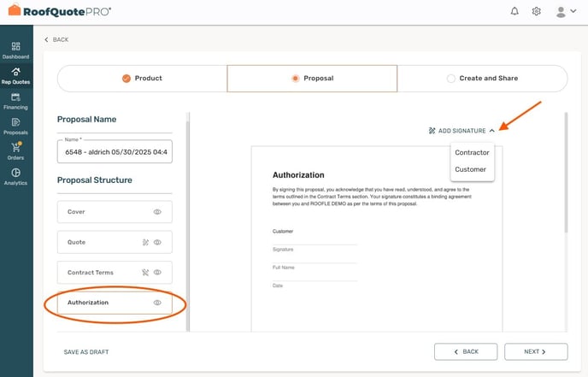Go to Dashboard in the sidebar
Viewport: 588px width, 377px height.
tap(15, 50)
